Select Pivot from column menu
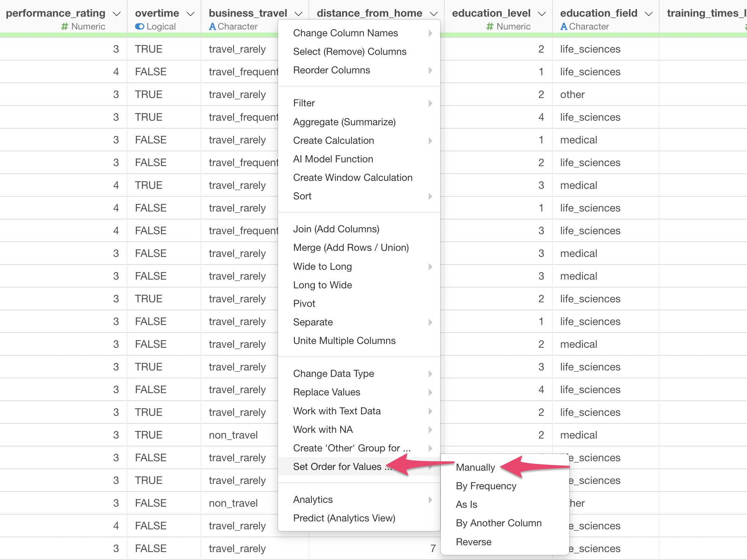 [304, 303]
